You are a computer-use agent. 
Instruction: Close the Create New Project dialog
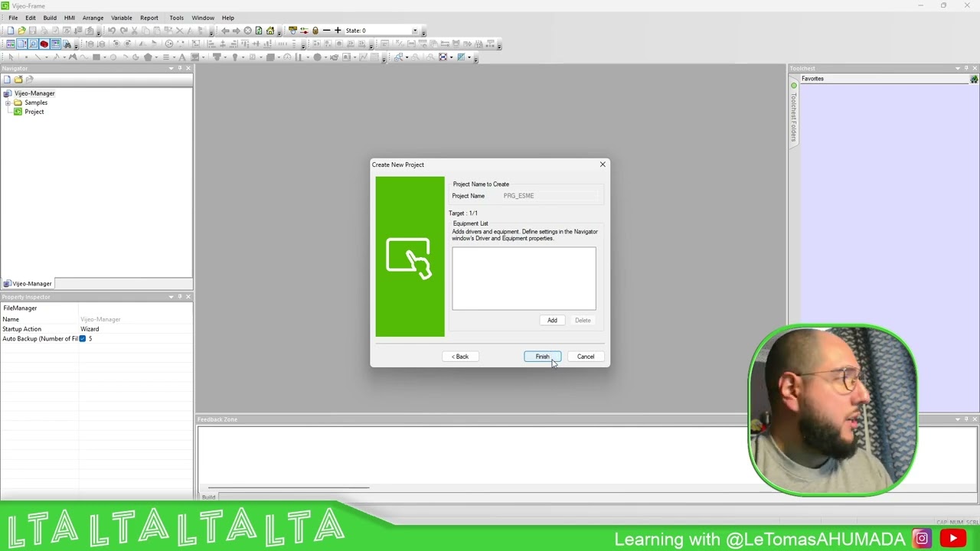point(603,165)
